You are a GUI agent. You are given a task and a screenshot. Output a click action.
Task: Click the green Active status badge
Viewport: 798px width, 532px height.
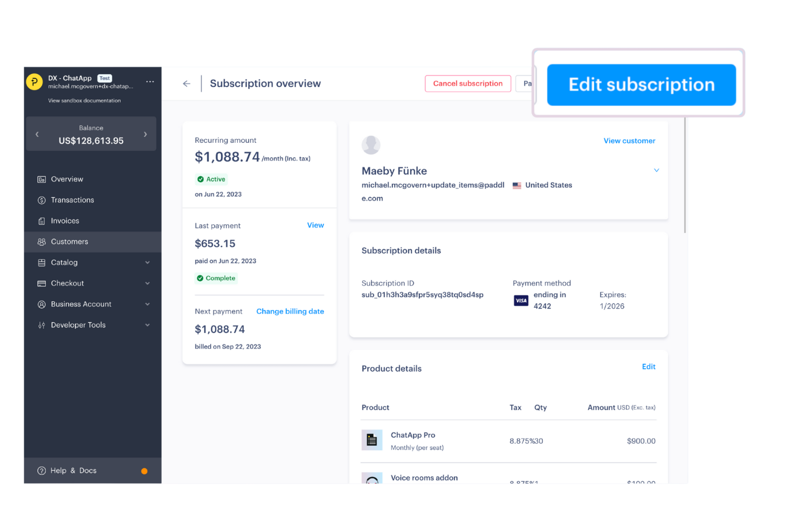click(x=211, y=179)
